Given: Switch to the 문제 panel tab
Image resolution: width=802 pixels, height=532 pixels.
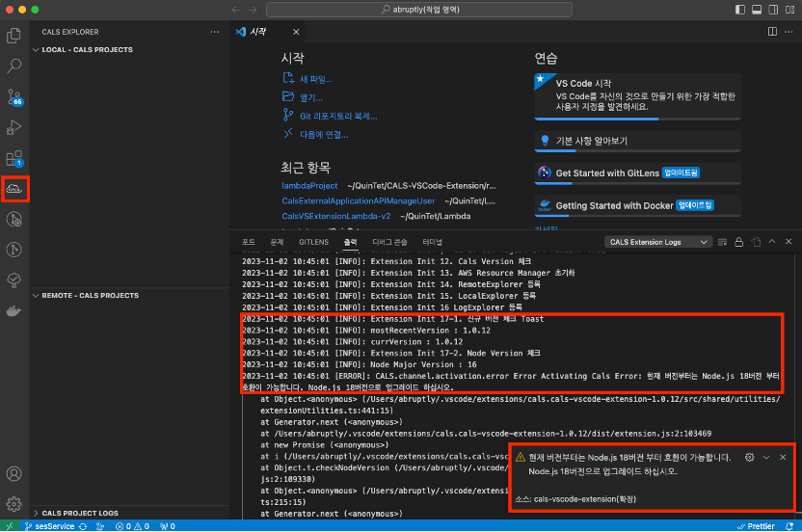Looking at the screenshot, I should point(277,242).
